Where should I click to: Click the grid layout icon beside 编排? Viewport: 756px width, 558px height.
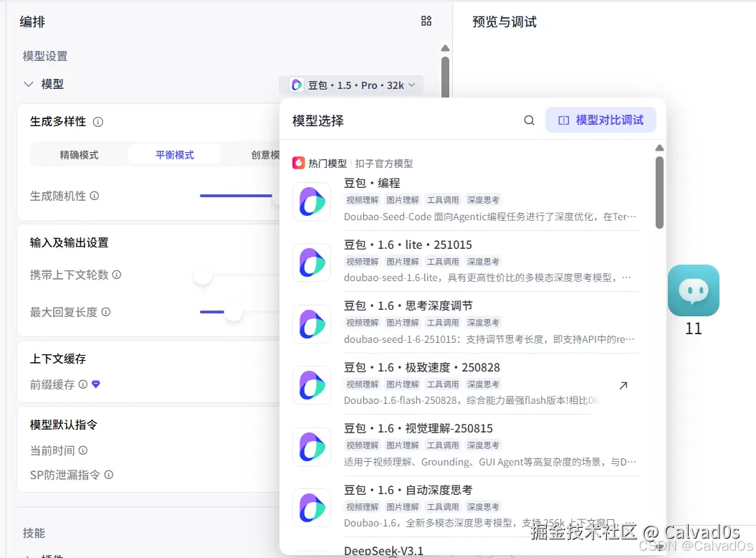426,21
